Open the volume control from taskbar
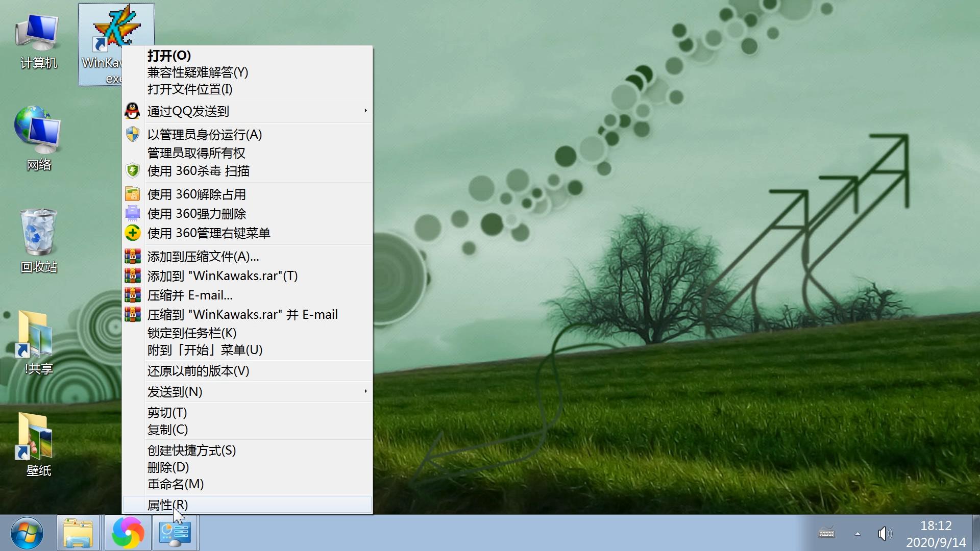Screen dimensions: 980x551 click(884, 533)
